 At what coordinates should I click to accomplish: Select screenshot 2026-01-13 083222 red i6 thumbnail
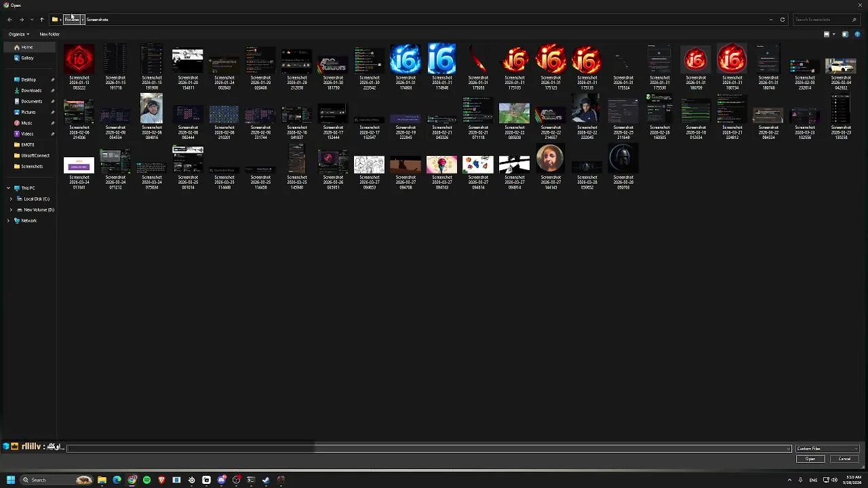pyautogui.click(x=79, y=60)
